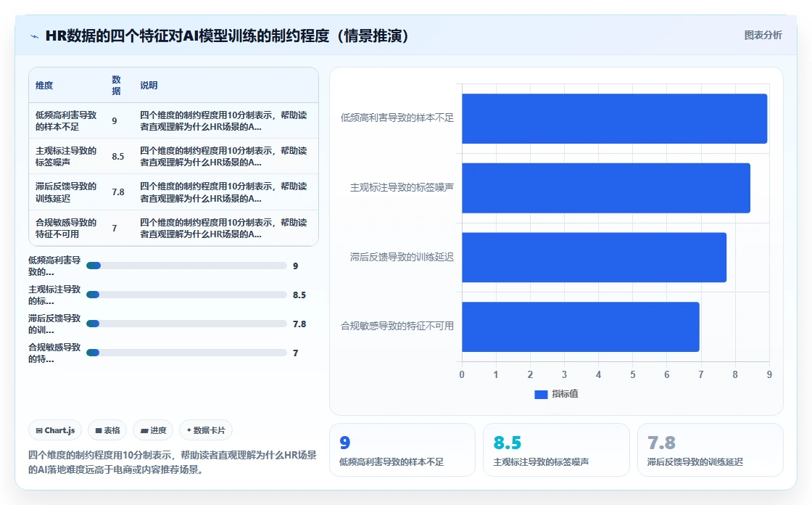Click the value 8.5 in the table
This screenshot has width=812, height=505.
(x=118, y=157)
